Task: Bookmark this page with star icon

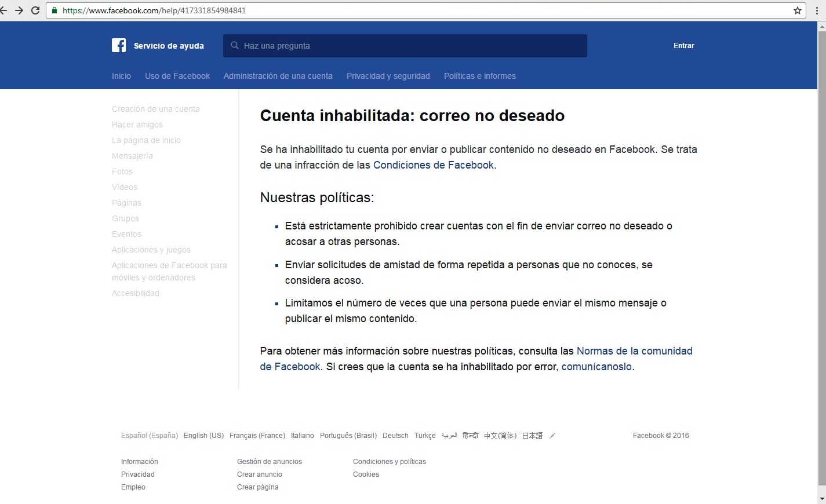Action: pos(798,10)
